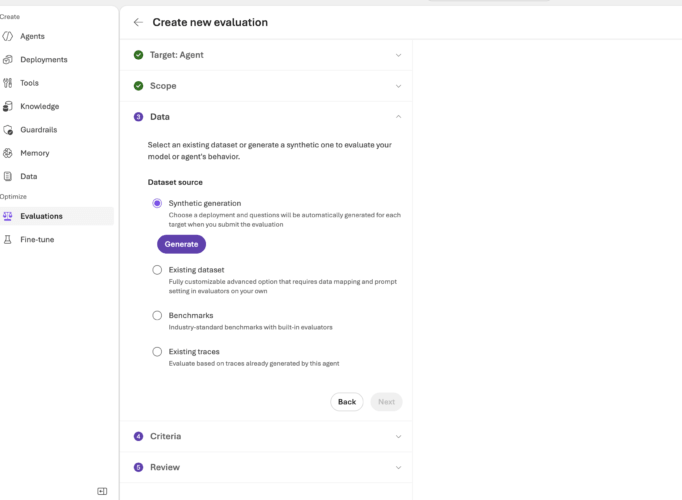Click the Synthetic generation label text
682x500 pixels.
205,203
